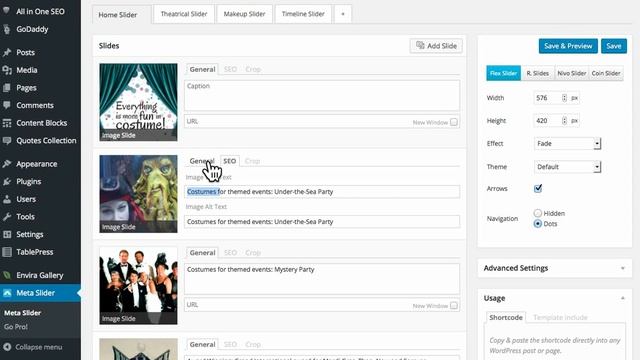Open All in One SEO menu icon
640x360 pixels.
pyautogui.click(x=7, y=11)
